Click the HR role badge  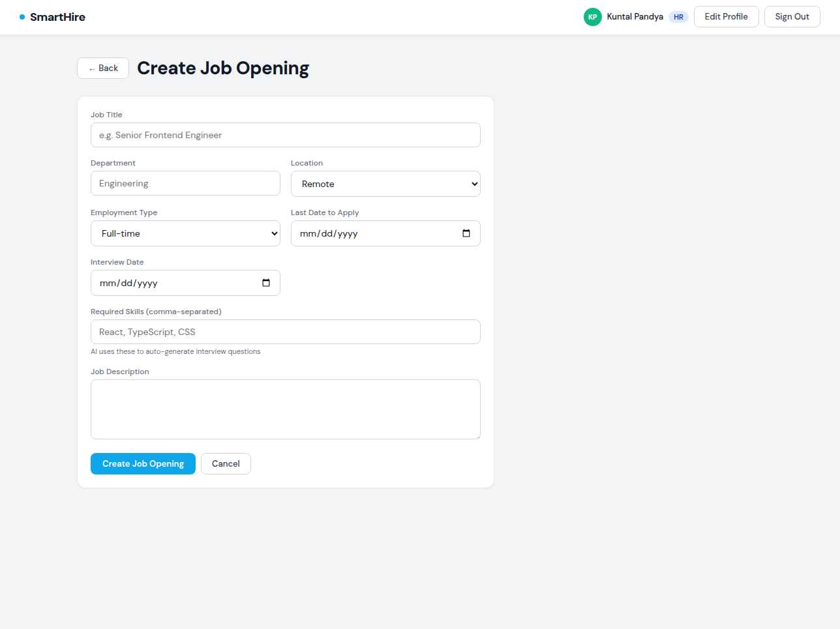click(678, 17)
